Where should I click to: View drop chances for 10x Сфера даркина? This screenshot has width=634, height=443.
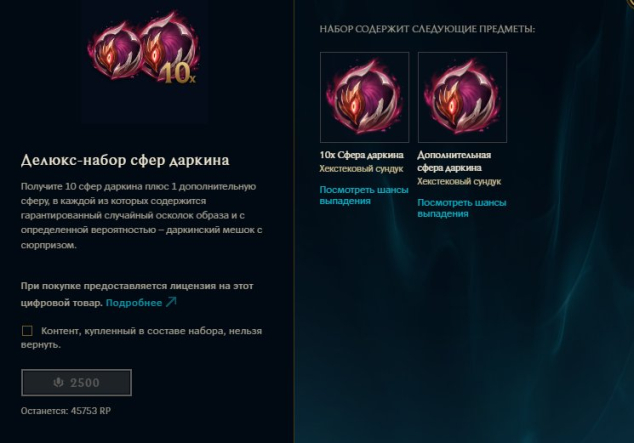pos(364,195)
